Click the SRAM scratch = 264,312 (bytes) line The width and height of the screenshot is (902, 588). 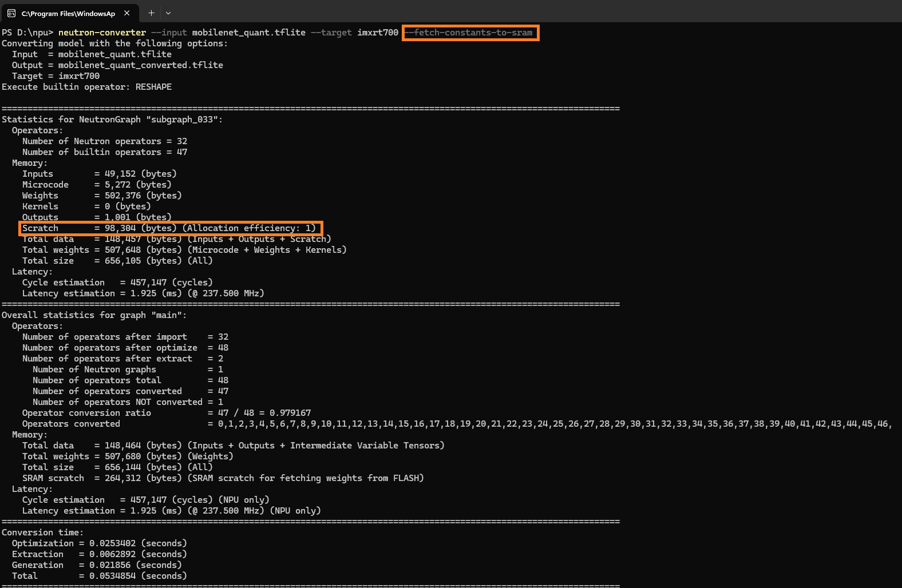point(223,478)
